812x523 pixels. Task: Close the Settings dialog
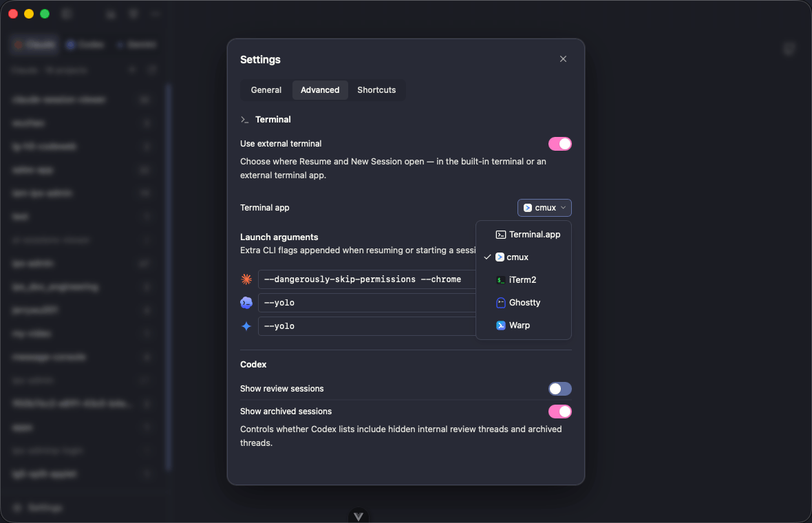pos(563,59)
